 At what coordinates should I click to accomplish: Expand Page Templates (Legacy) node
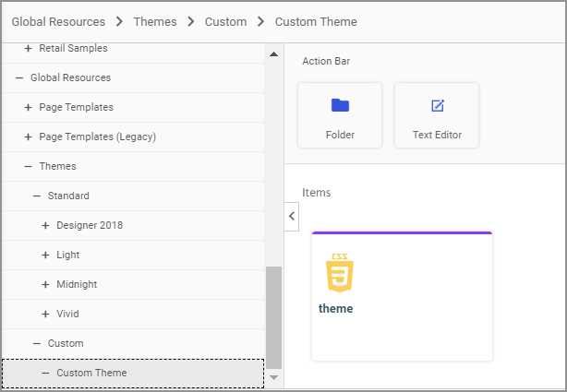click(28, 137)
